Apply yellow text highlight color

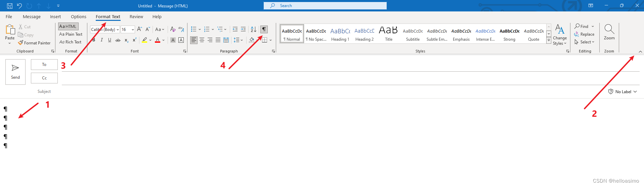tap(144, 40)
